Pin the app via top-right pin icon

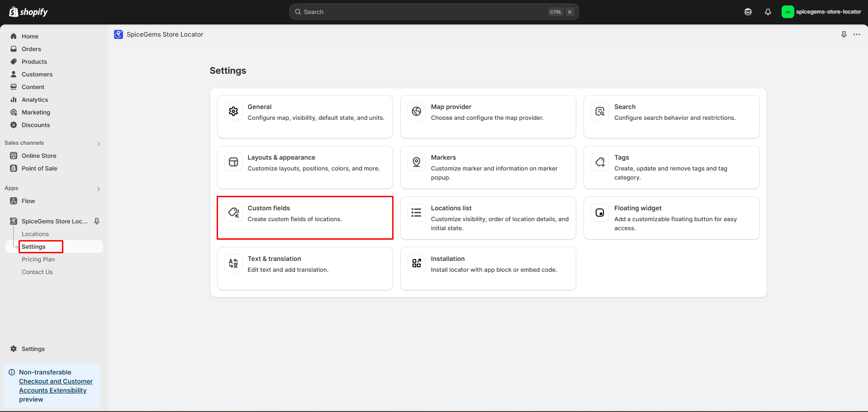click(844, 34)
